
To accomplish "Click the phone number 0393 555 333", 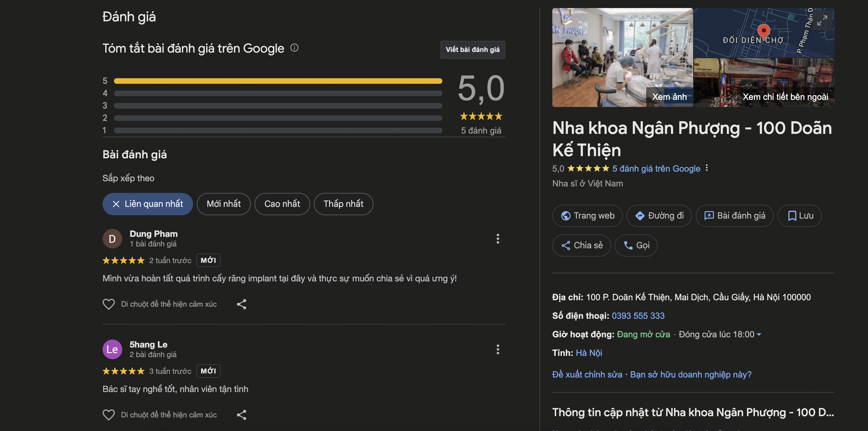I will pos(638,316).
